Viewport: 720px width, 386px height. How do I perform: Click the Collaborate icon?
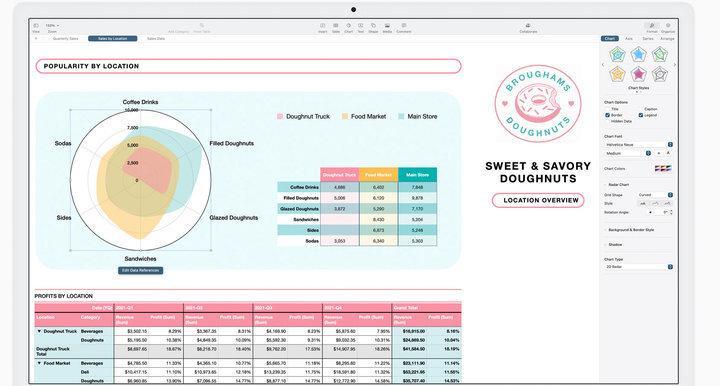(x=528, y=28)
